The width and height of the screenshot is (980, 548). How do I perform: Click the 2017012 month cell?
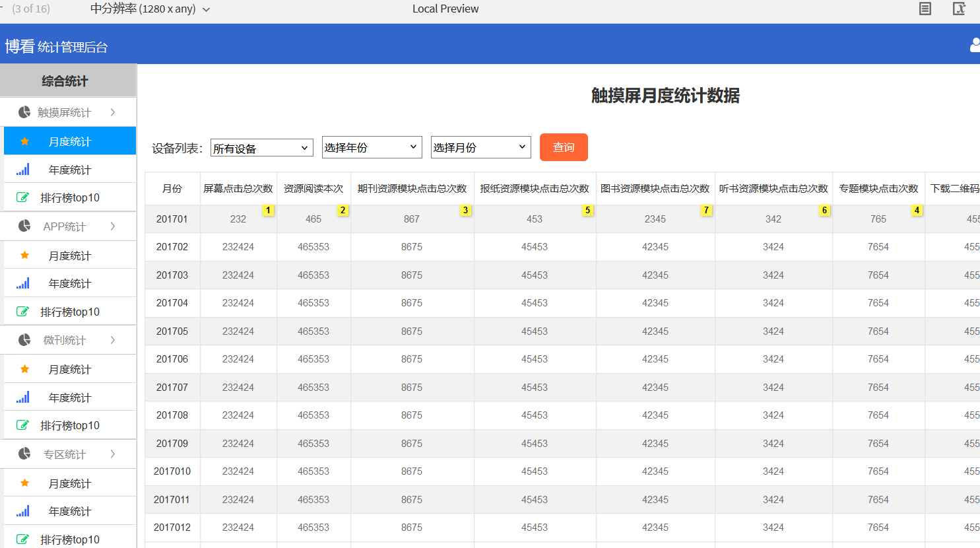click(x=172, y=528)
